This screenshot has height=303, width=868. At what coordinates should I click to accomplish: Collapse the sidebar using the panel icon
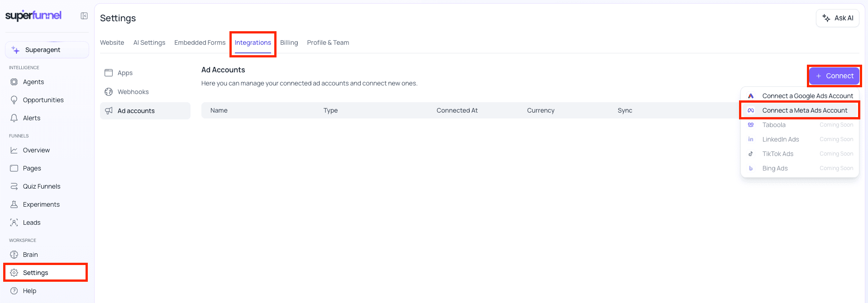pos(84,16)
